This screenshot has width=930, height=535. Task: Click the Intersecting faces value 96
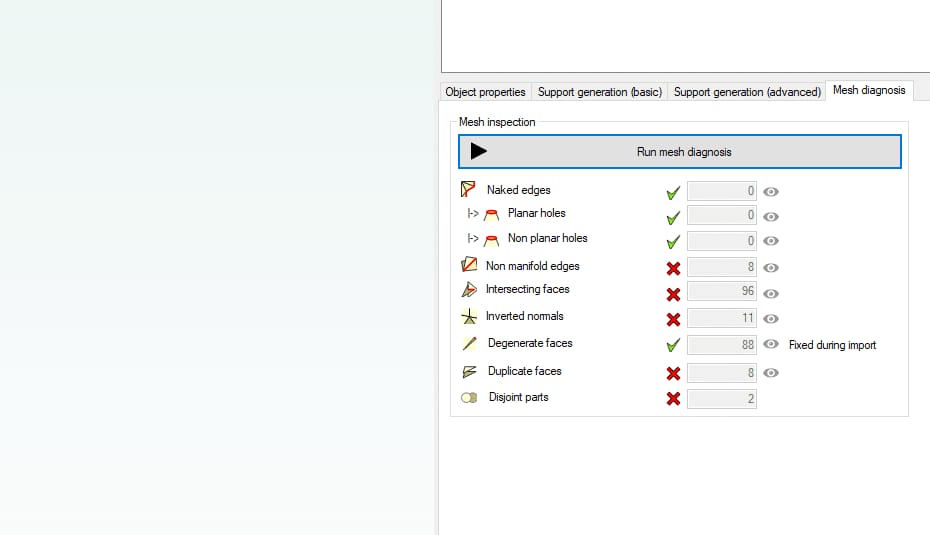tap(722, 291)
